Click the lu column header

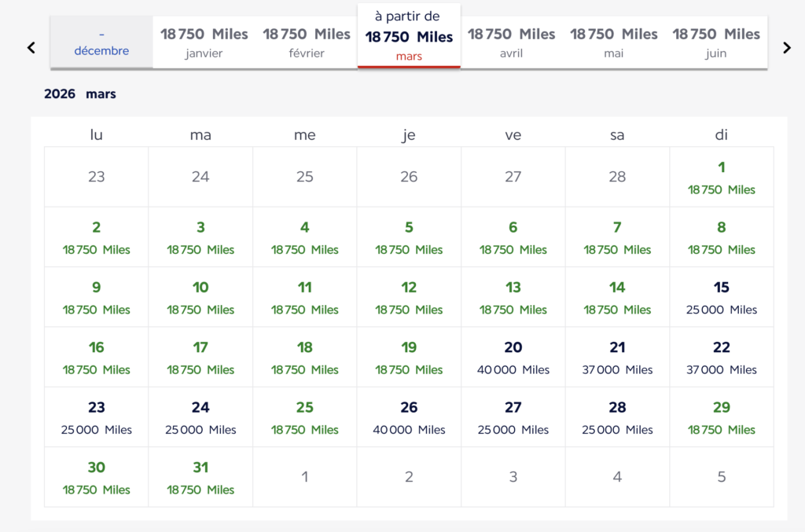pos(96,134)
